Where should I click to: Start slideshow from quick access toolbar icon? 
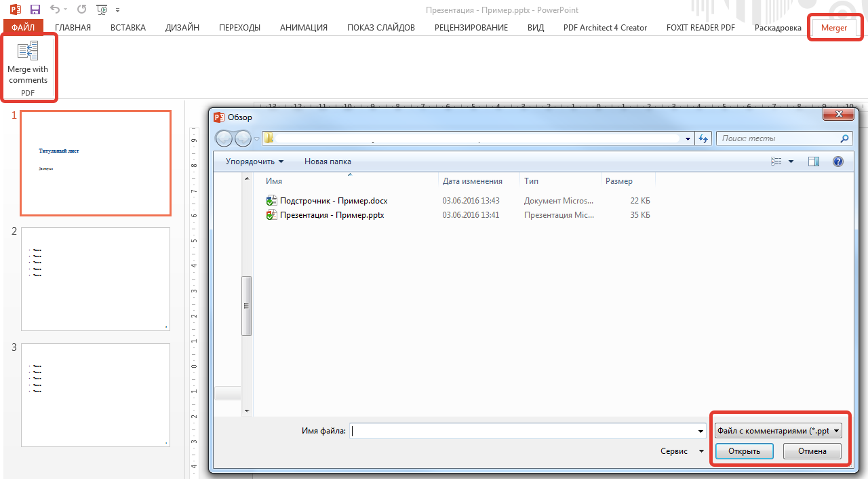pos(102,9)
